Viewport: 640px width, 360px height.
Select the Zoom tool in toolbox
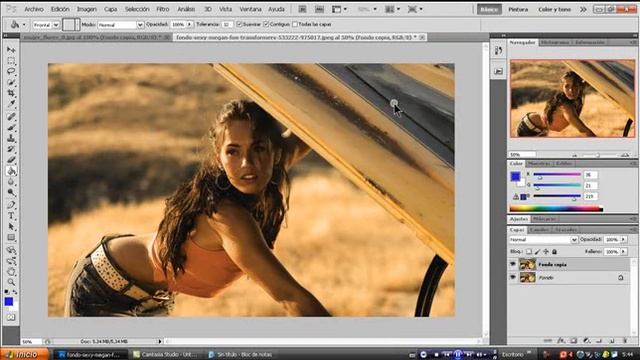point(11,282)
